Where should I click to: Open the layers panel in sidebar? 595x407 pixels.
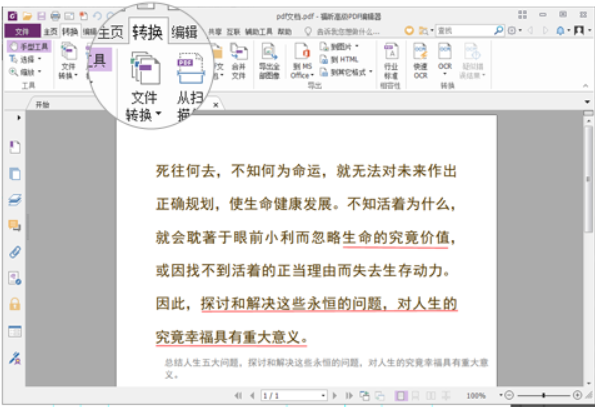pos(15,200)
